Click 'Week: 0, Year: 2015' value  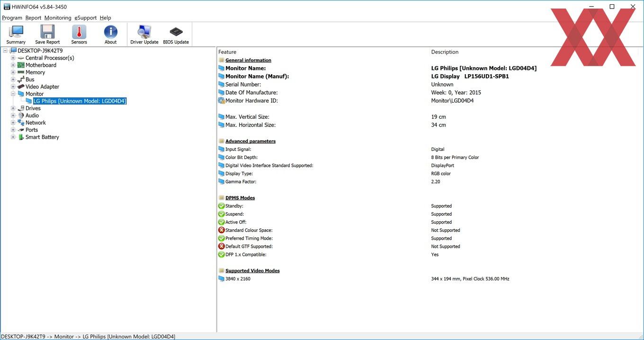click(x=456, y=93)
